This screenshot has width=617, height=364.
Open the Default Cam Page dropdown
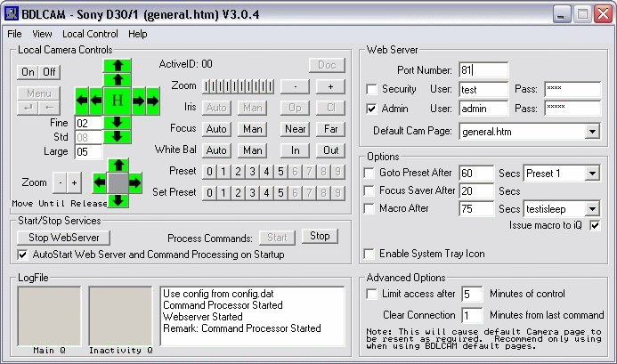(592, 132)
